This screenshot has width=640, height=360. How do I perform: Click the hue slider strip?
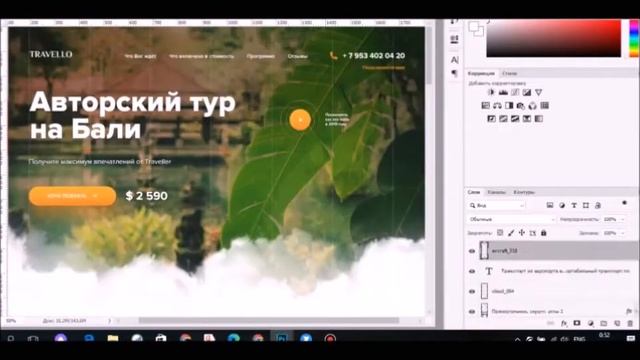coord(634,38)
